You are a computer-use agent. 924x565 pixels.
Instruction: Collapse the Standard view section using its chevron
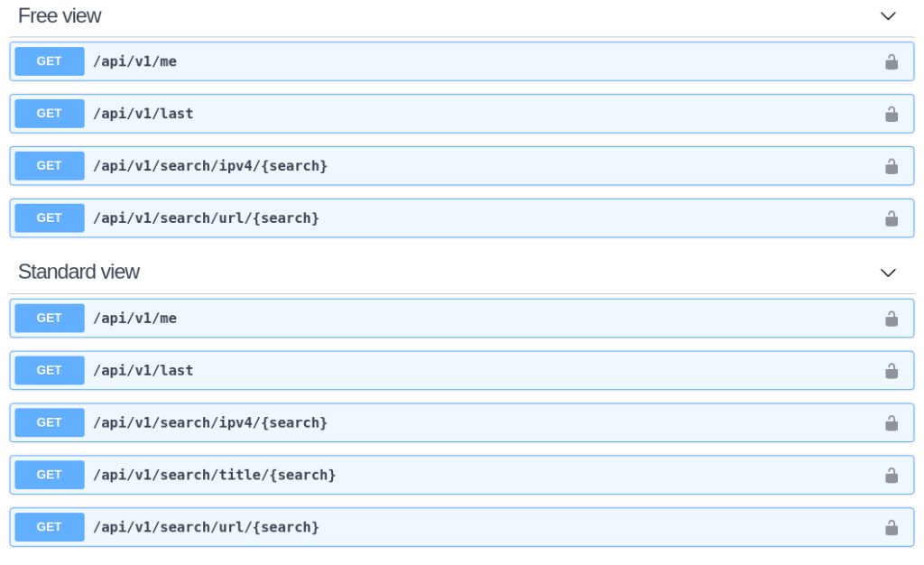coord(888,273)
